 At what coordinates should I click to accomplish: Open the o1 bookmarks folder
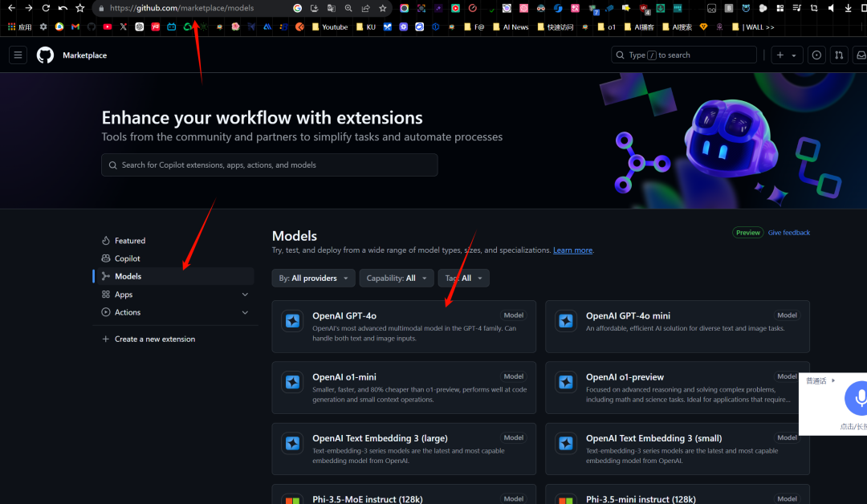(x=606, y=26)
